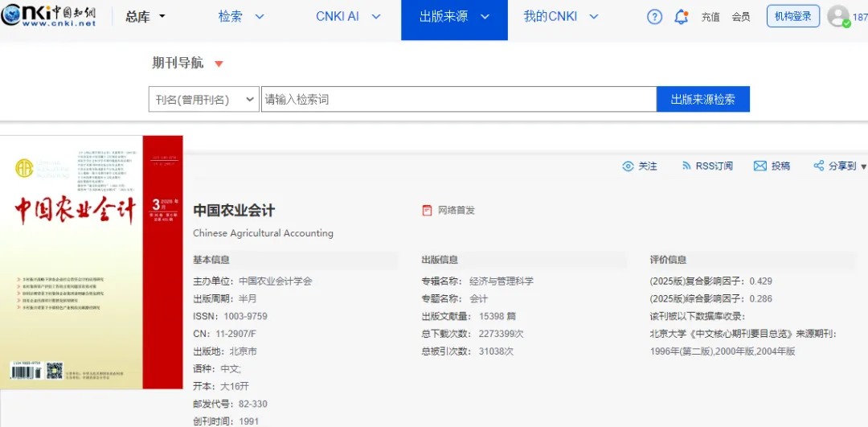Click the 复合影响因子 0.429 value
The height and width of the screenshot is (427, 868).
click(x=761, y=281)
